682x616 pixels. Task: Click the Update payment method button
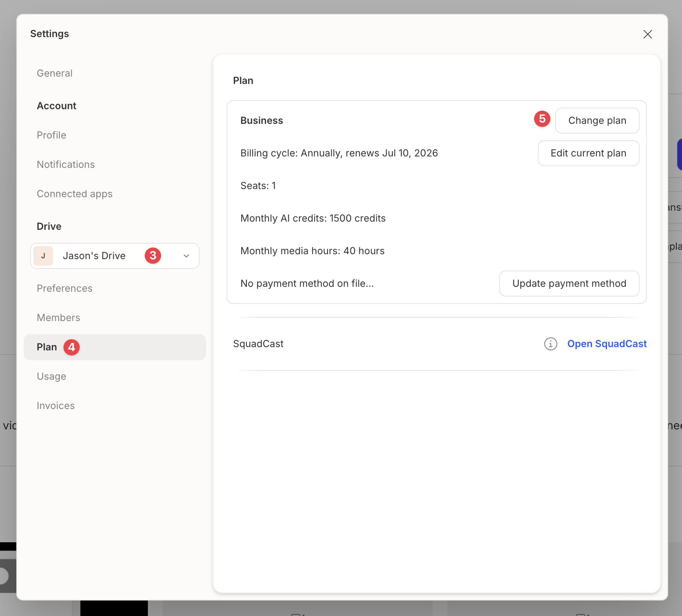point(569,283)
